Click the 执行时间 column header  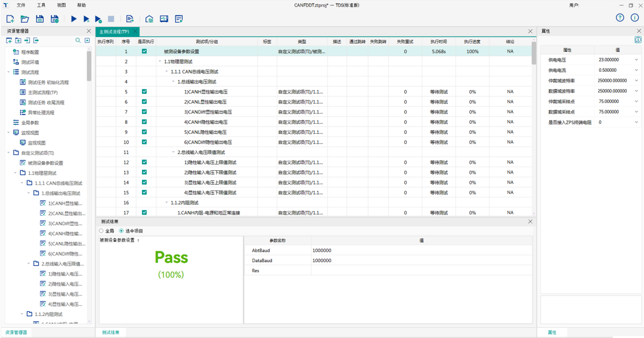(439, 42)
